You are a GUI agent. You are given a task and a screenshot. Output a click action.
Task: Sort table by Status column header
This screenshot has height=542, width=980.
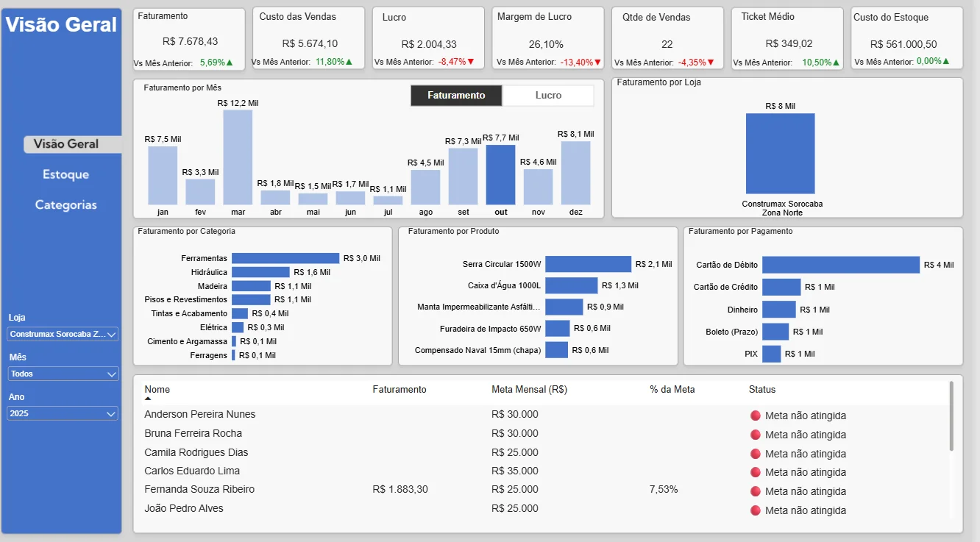[x=762, y=390]
